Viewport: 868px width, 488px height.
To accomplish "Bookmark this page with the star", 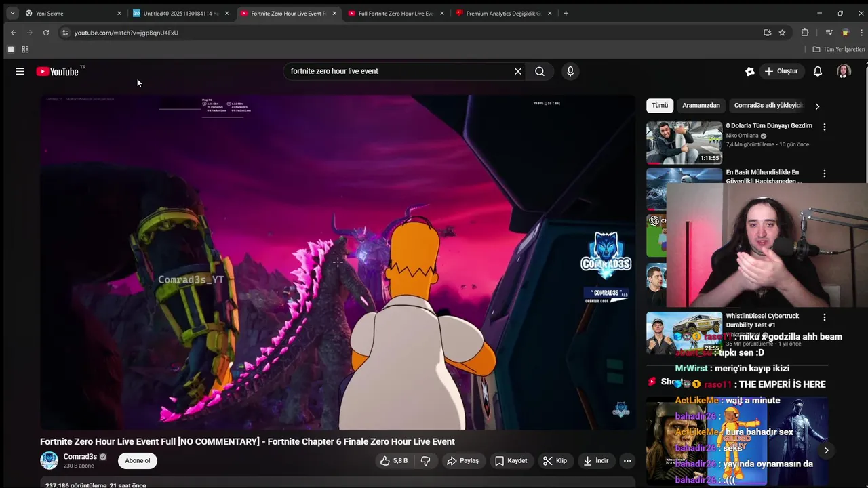I will [782, 33].
